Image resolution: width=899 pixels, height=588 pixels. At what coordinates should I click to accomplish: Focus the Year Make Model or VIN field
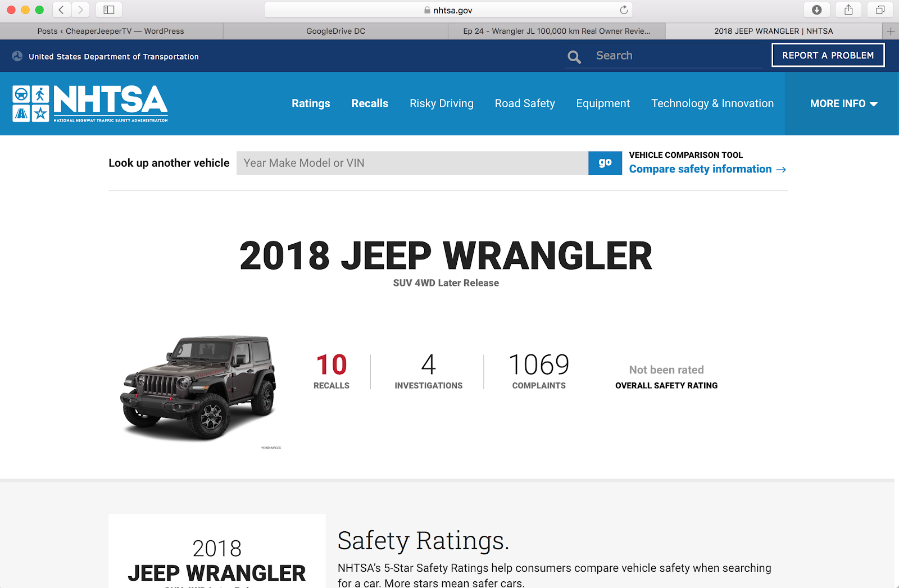click(412, 163)
